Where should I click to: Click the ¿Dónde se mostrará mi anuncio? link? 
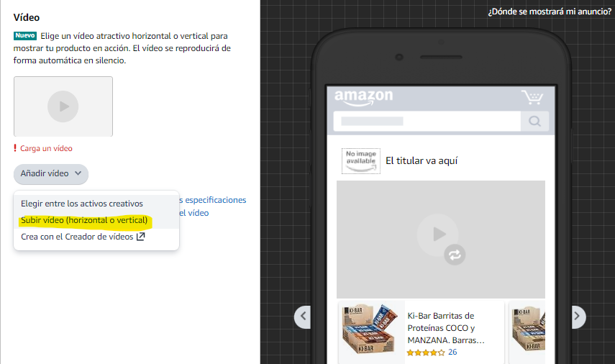coord(550,12)
